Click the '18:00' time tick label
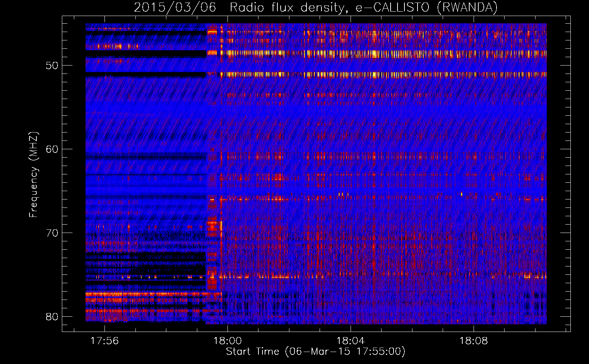The height and width of the screenshot is (364, 589). (228, 341)
